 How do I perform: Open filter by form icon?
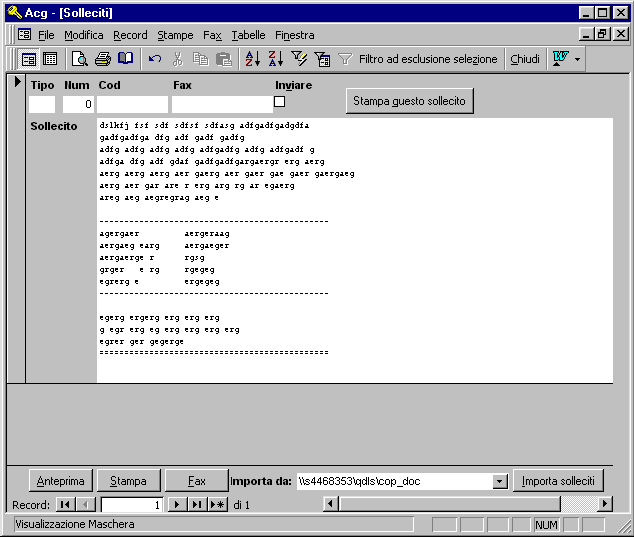click(x=322, y=59)
